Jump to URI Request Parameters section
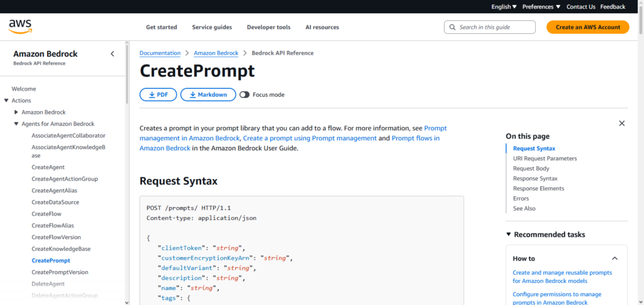 coord(545,158)
